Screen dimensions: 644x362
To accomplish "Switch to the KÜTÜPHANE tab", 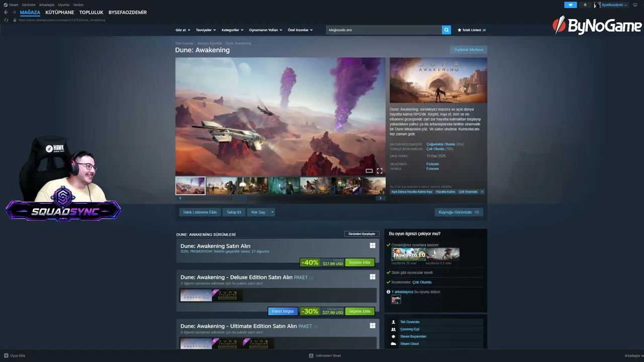I will 59,13.
